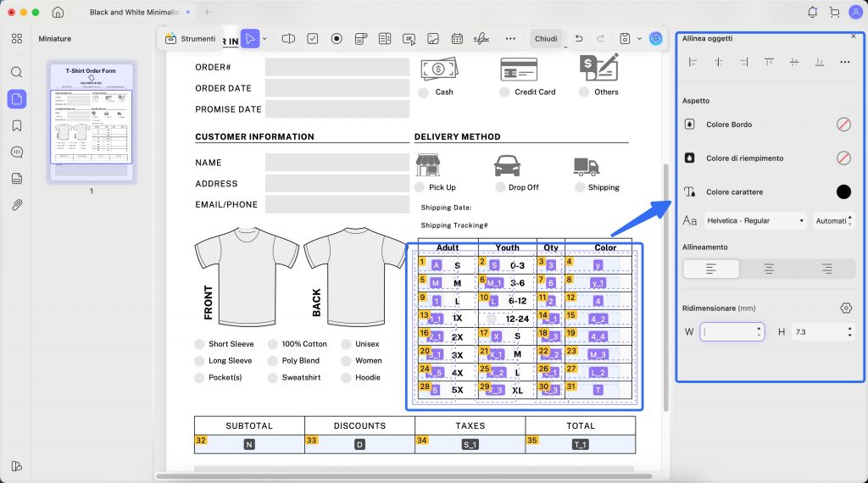Open the bookmarks panel in sidebar
This screenshot has width=868, height=483.
point(17,125)
